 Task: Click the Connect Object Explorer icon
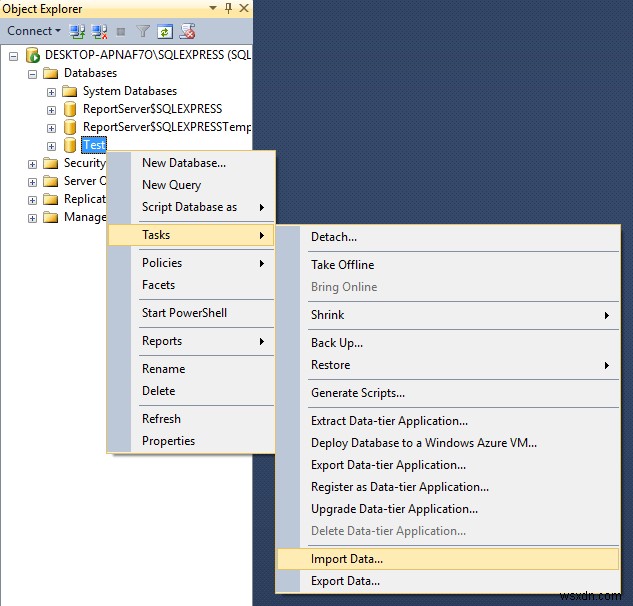[x=77, y=31]
